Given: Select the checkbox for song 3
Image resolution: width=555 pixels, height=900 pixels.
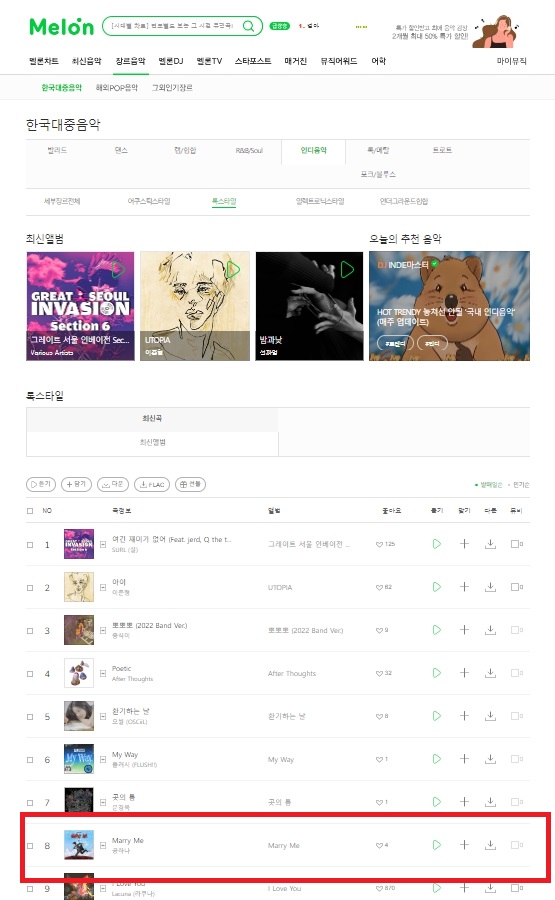Looking at the screenshot, I should click(30, 630).
